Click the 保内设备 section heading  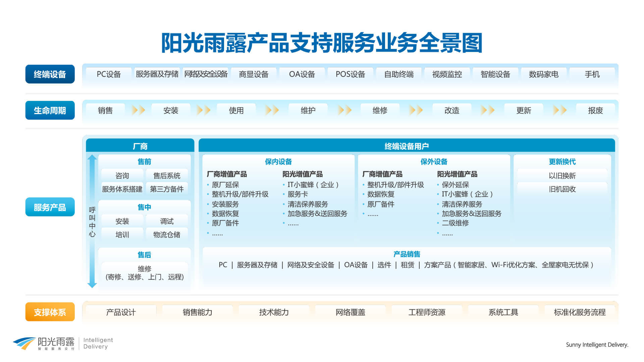pos(278,162)
